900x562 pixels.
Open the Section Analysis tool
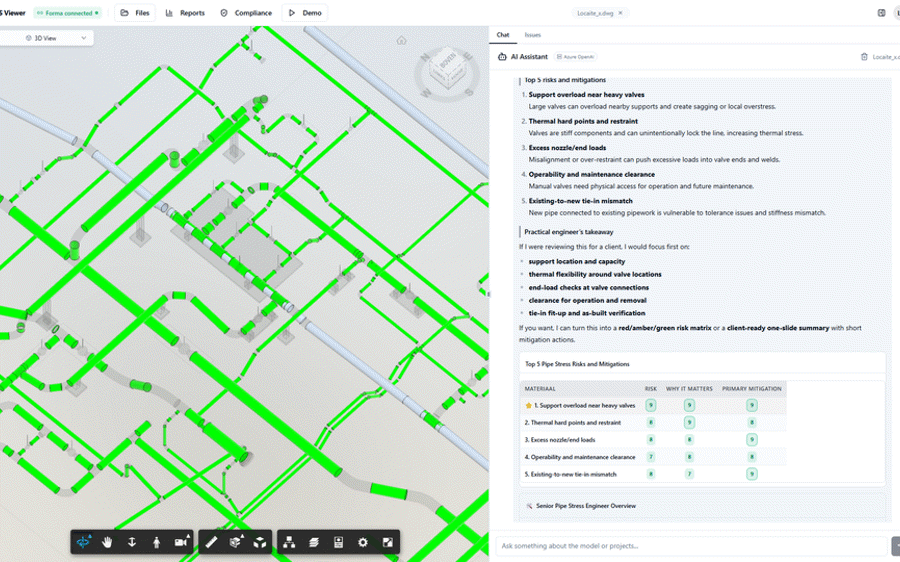[235, 542]
